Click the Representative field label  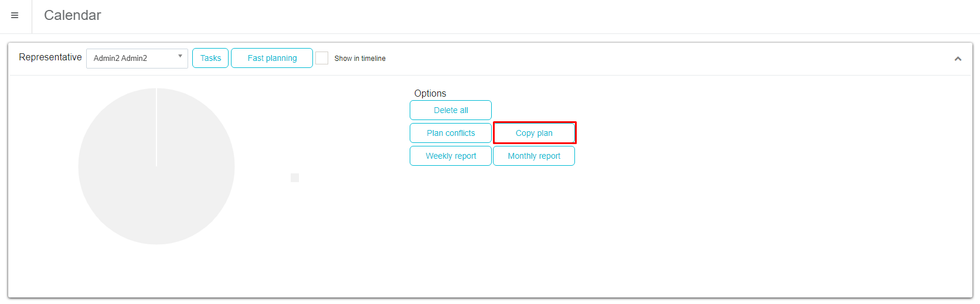coord(50,57)
